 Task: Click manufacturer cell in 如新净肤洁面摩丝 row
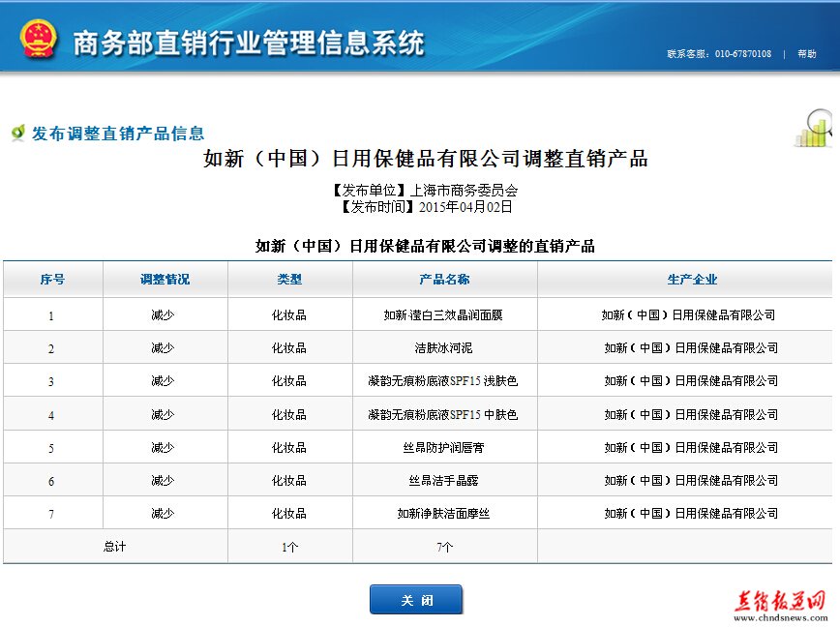691,514
